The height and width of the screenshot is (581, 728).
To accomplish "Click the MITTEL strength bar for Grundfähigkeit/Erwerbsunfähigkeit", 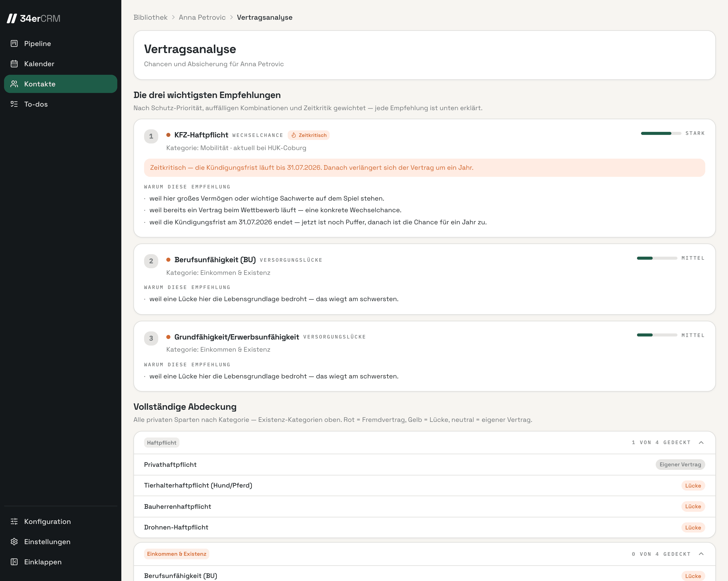I will click(657, 335).
